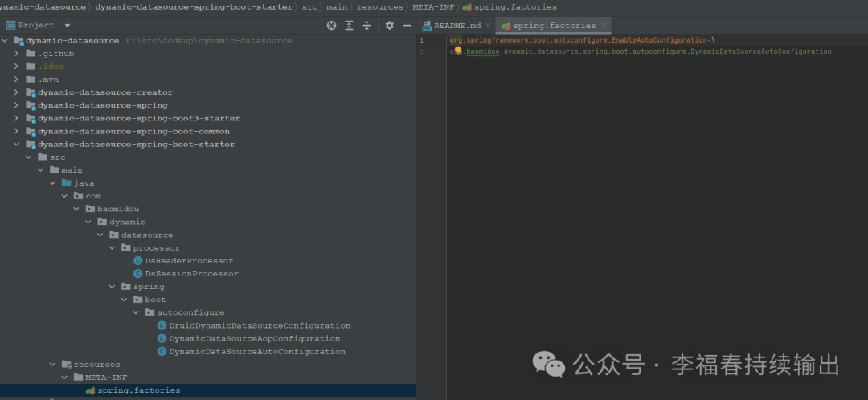Screen dimensions: 868x400
Task: Click the DynamicDataSourceAopConfiguration class icon
Action: (x=162, y=339)
